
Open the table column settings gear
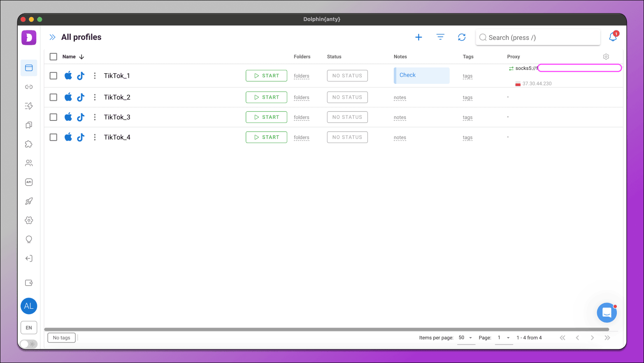click(606, 57)
